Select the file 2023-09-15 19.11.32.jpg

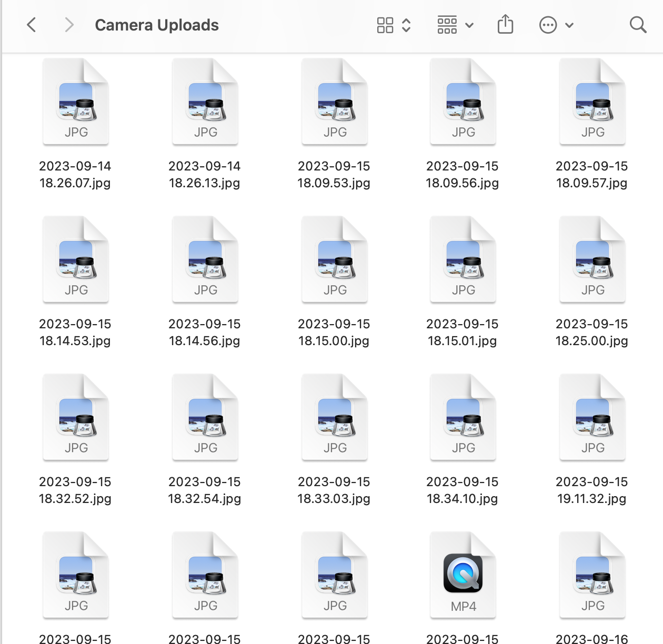[592, 417]
